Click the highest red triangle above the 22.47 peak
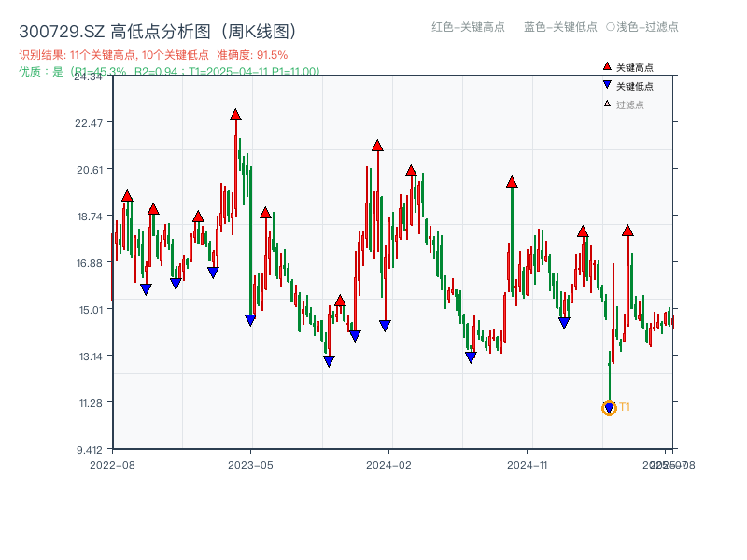The width and height of the screenshot is (747, 560). click(x=235, y=114)
